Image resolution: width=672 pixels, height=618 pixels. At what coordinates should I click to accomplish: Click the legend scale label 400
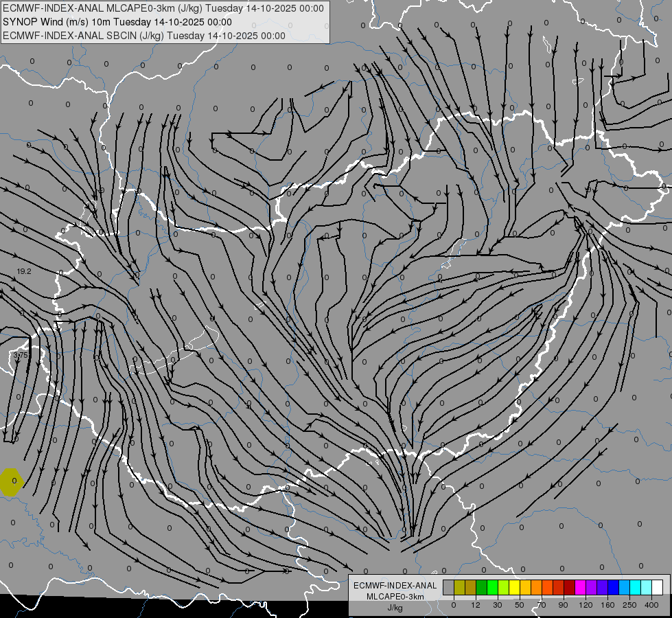[x=651, y=605]
